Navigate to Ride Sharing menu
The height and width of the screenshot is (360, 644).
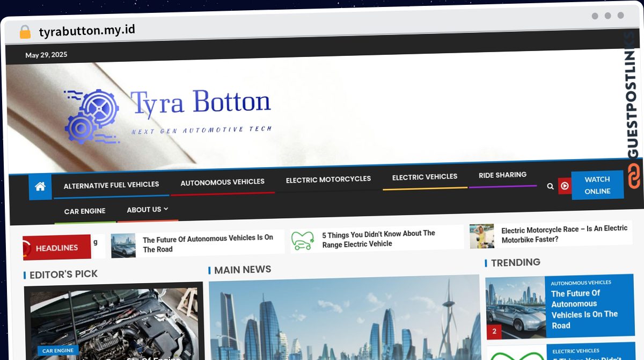[502, 175]
